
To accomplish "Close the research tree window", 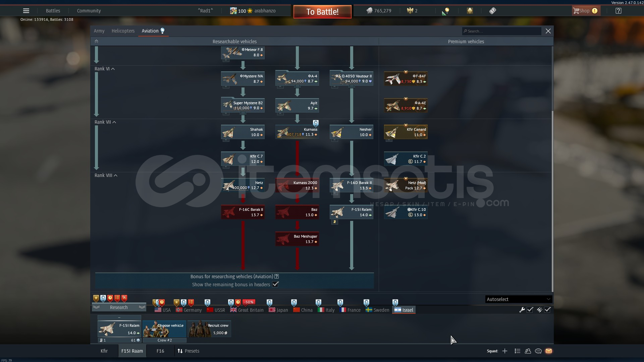I will (548, 31).
